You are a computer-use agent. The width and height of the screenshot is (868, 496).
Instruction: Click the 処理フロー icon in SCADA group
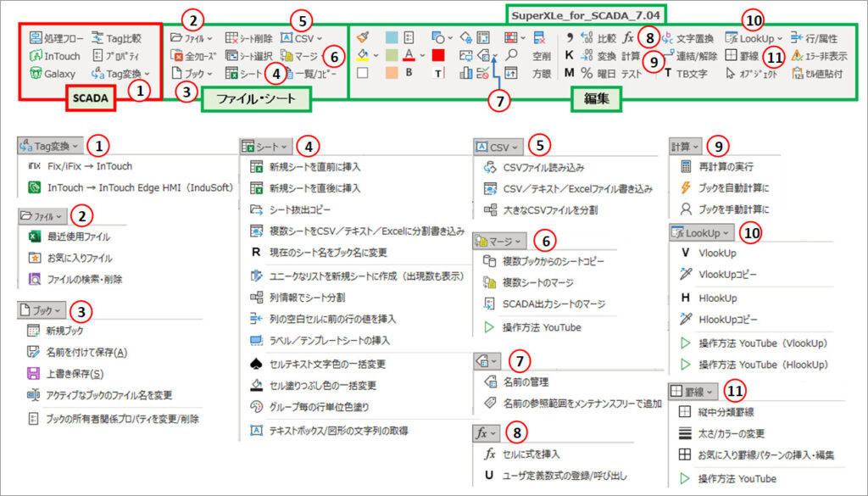pos(36,38)
